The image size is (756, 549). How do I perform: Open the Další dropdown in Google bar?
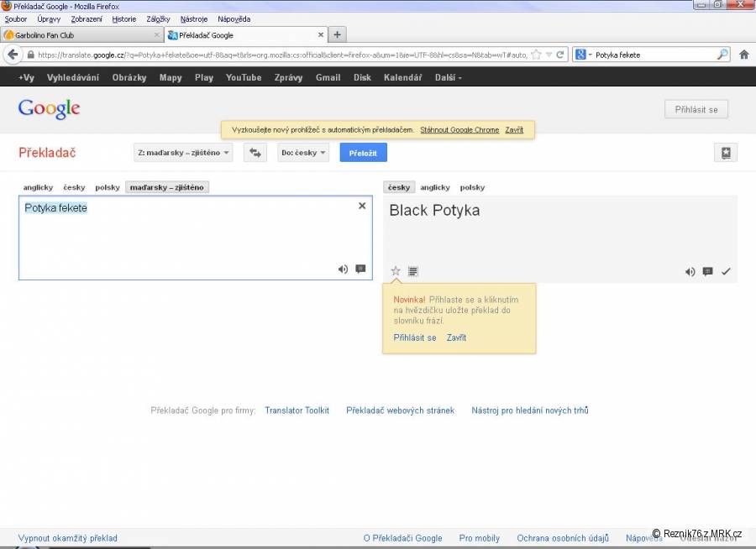pyautogui.click(x=448, y=77)
